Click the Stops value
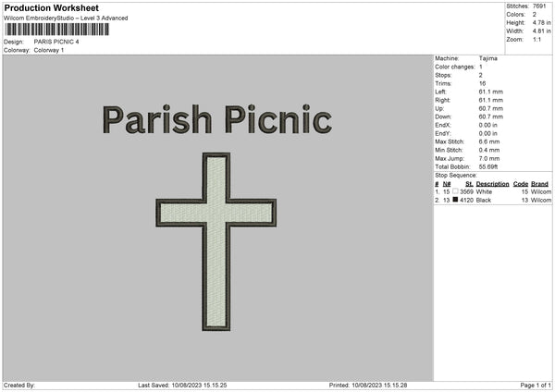 click(481, 76)
